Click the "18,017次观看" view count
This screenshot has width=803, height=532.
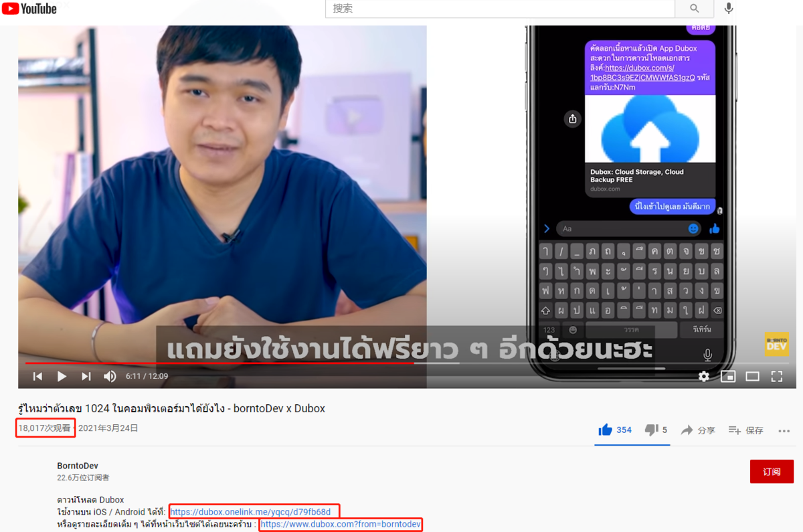45,428
